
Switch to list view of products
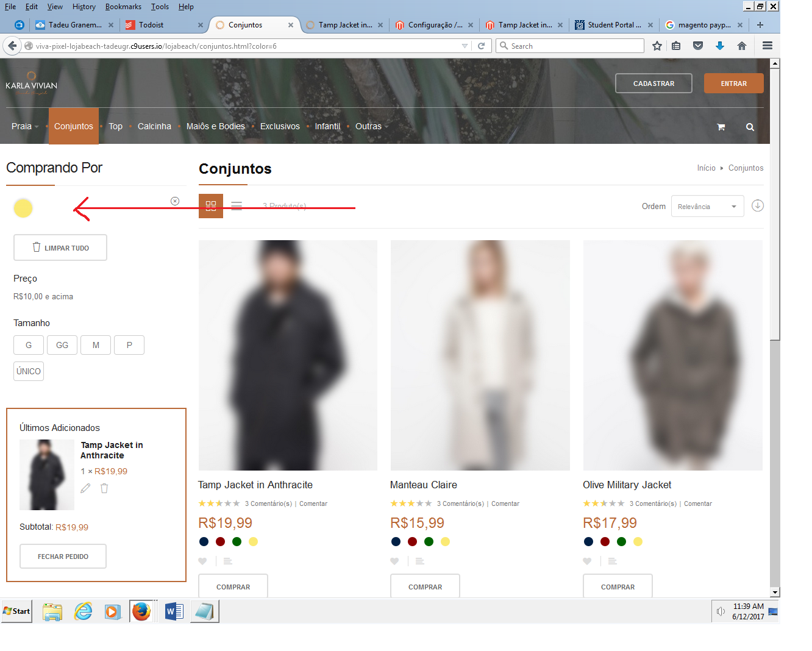tap(237, 206)
